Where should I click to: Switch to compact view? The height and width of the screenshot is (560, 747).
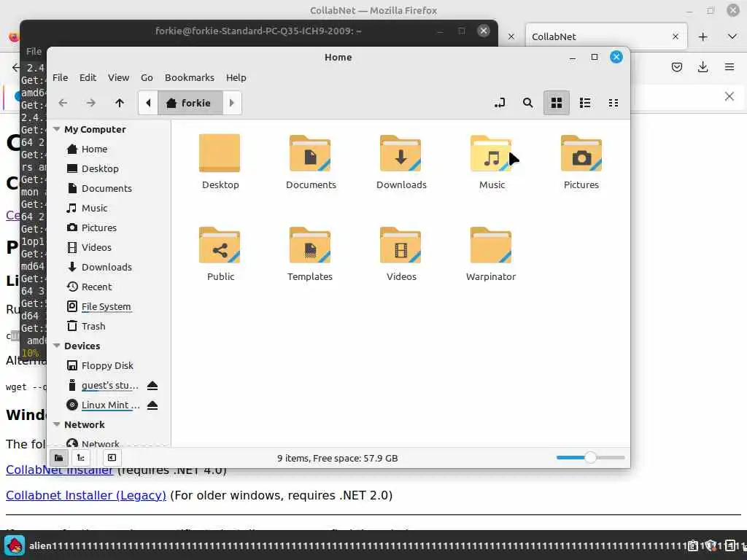click(x=614, y=103)
